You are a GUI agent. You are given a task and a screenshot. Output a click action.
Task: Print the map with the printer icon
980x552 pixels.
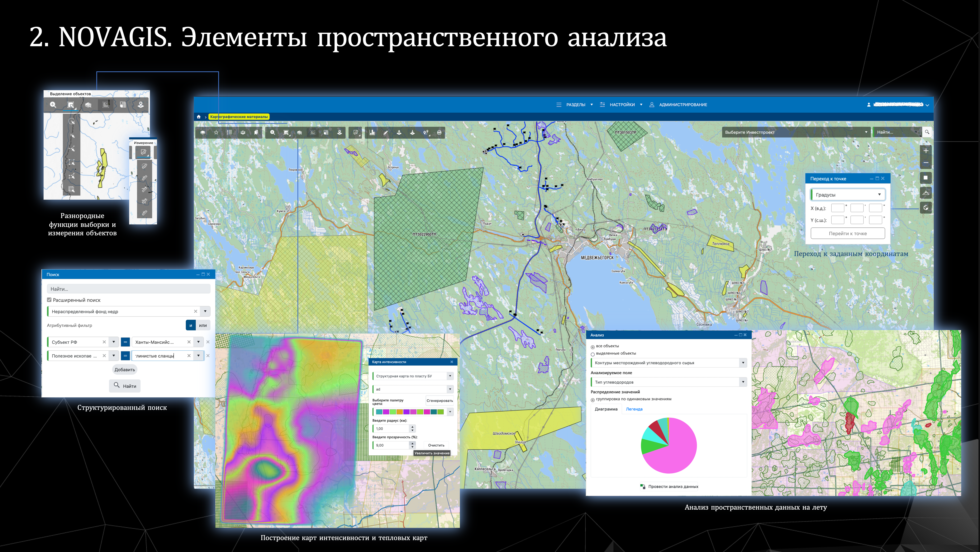tap(439, 133)
